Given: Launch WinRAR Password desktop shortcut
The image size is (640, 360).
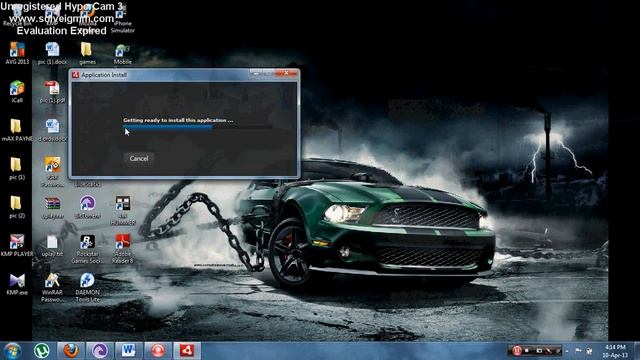Looking at the screenshot, I should click(52, 287).
